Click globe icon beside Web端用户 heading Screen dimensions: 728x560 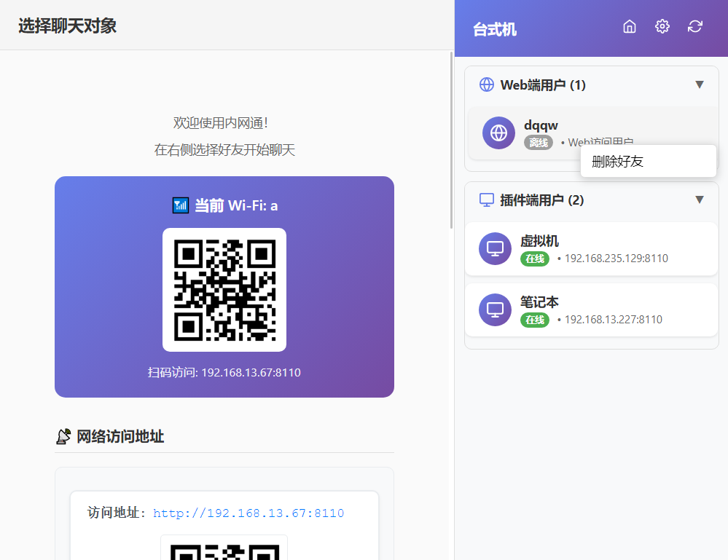click(x=487, y=84)
